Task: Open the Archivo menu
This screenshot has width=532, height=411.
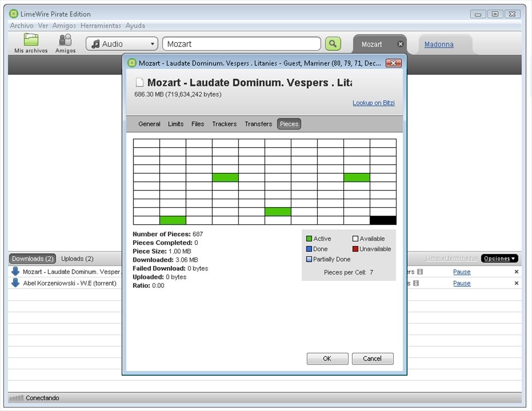Action: (22, 26)
